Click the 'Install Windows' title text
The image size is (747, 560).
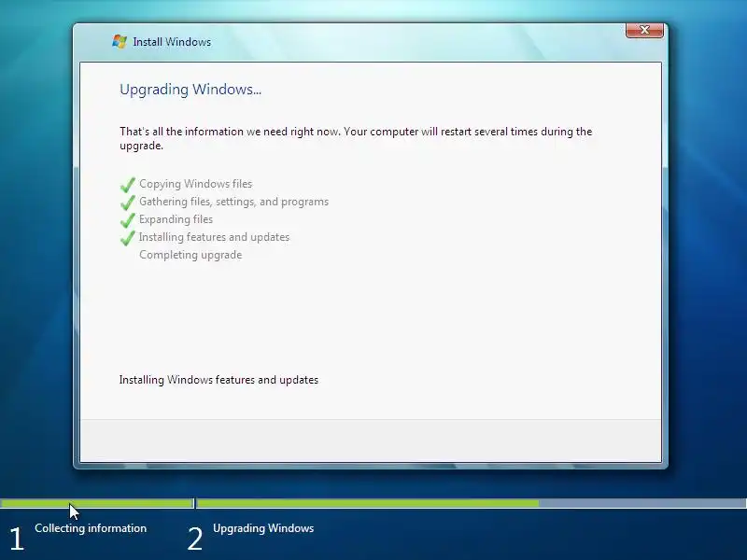[172, 42]
